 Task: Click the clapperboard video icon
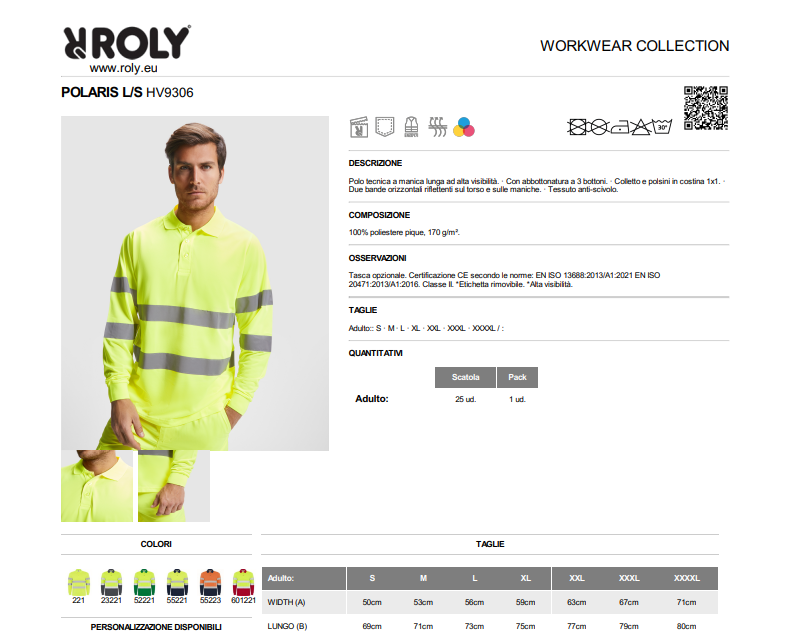[359, 127]
